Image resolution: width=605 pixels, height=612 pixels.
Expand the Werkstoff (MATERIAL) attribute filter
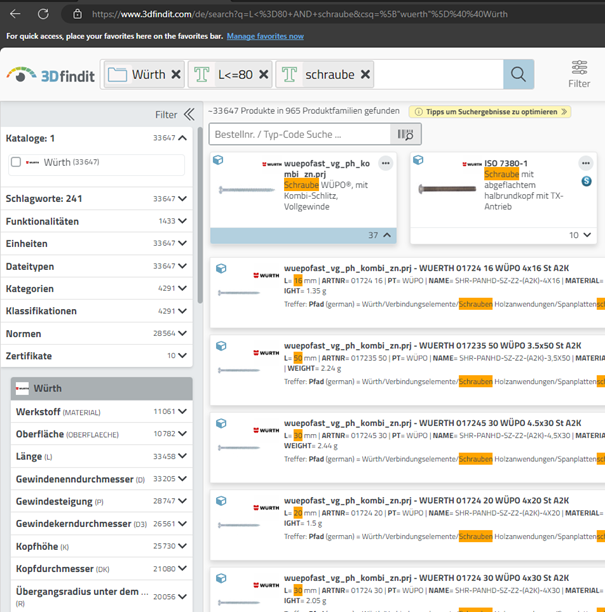coord(182,411)
